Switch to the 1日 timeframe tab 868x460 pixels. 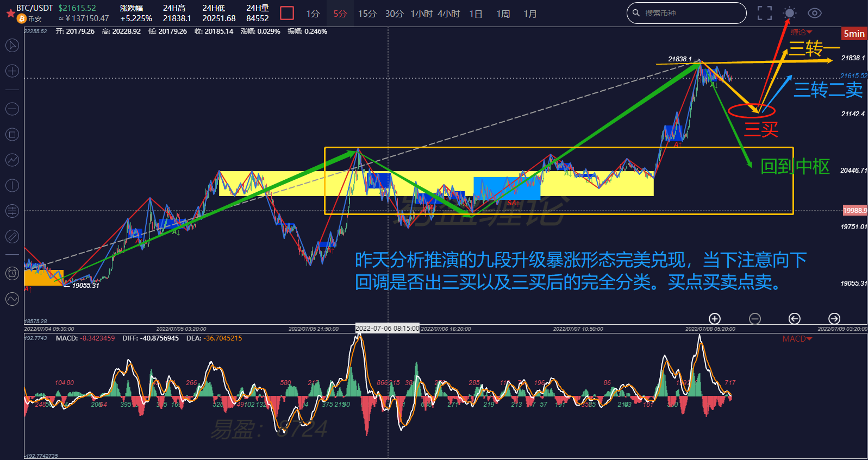point(476,14)
